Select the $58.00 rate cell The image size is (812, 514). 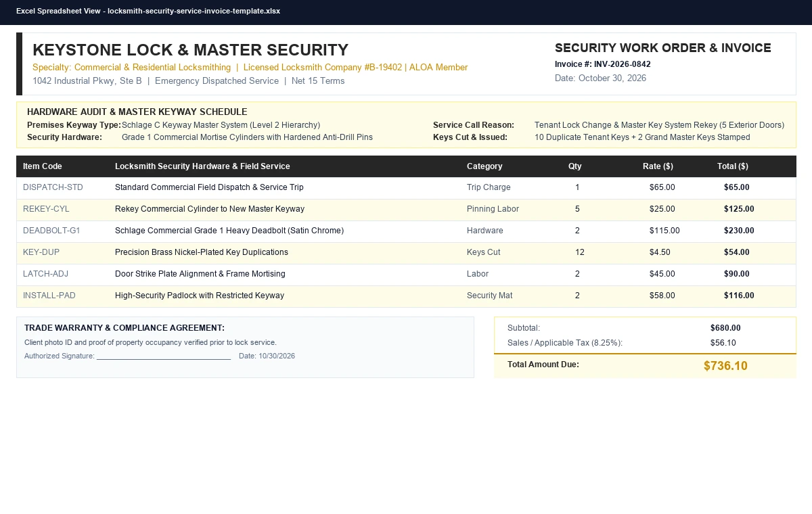662,296
